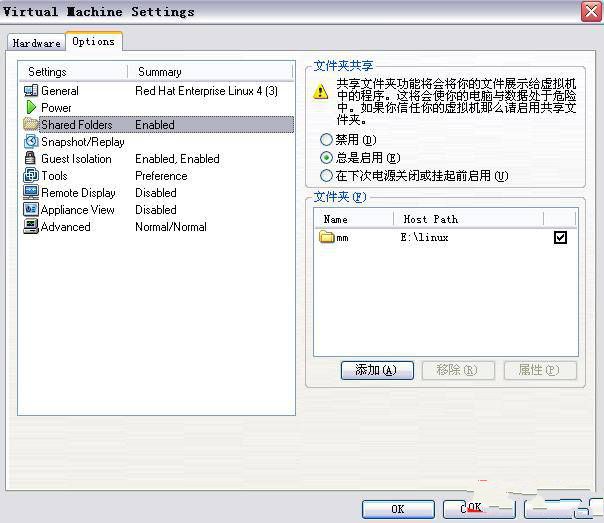Select the 总是启用 (E) radio button
The image size is (604, 523).
tap(326, 158)
